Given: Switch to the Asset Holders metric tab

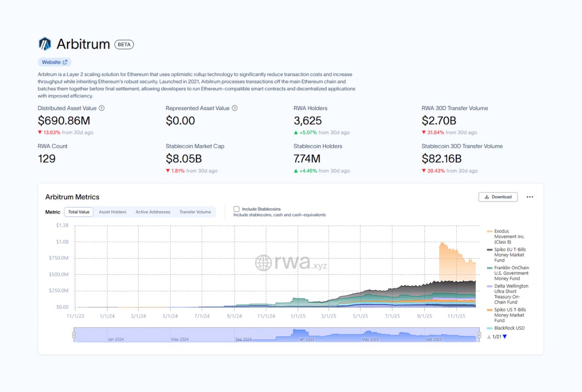Looking at the screenshot, I should (113, 212).
